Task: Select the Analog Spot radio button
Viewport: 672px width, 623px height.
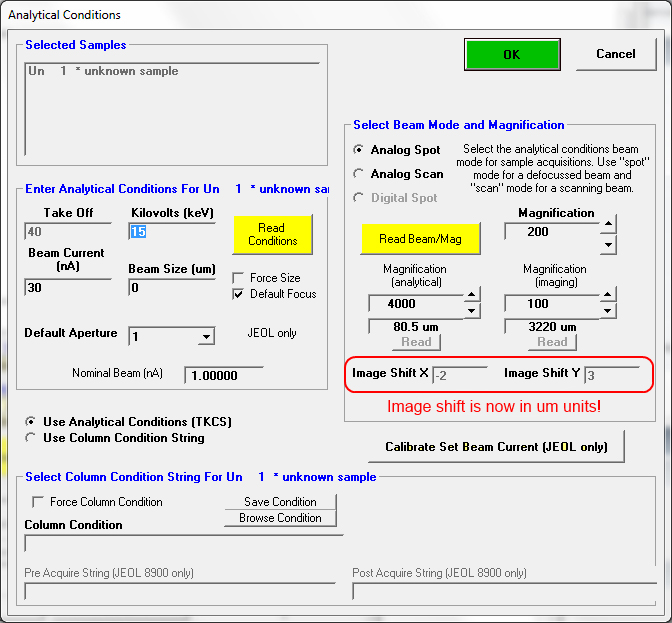Action: (360, 150)
